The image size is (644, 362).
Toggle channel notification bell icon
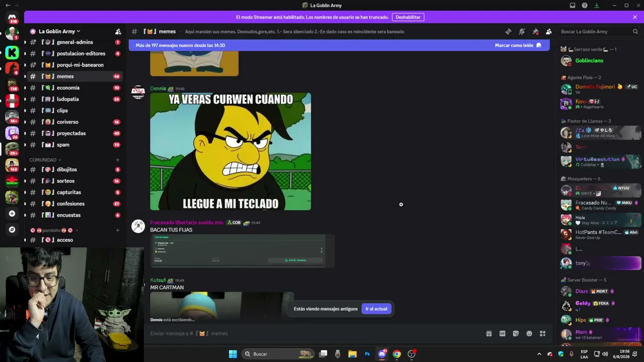(x=522, y=32)
